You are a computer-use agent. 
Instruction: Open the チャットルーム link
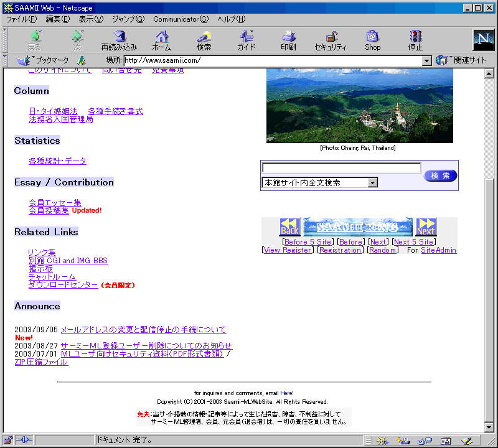coord(52,277)
